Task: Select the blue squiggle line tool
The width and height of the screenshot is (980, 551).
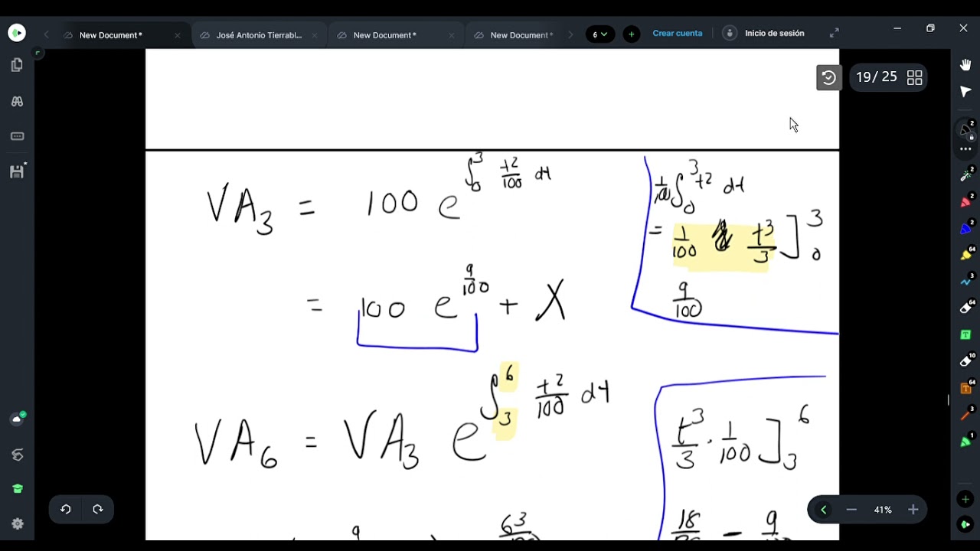Action: pyautogui.click(x=966, y=281)
